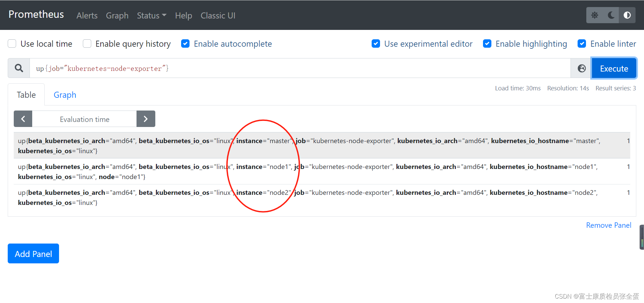Switch to the light theme sun icon

coord(595,15)
